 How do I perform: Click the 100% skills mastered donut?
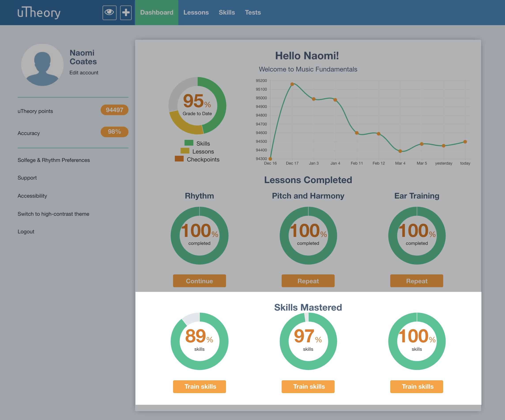click(417, 341)
